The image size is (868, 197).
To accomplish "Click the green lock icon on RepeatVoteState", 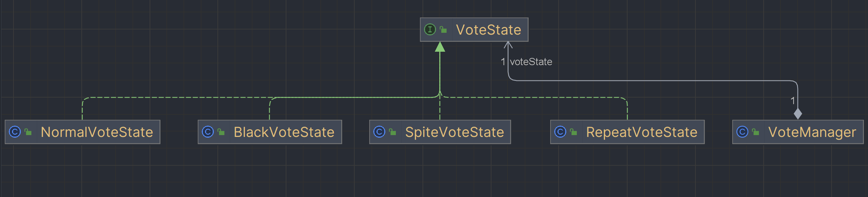I will [x=574, y=132].
